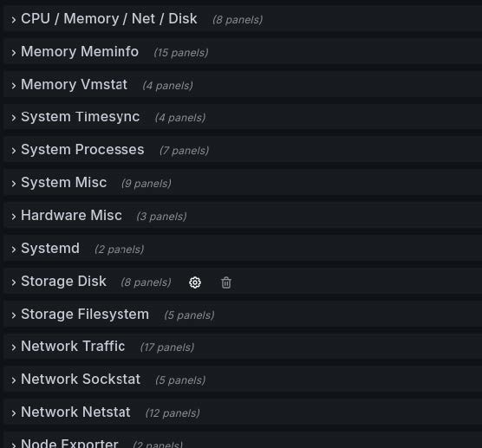The image size is (482, 448).
Task: Expand Hardware Misc chevron arrow
Action: click(14, 217)
